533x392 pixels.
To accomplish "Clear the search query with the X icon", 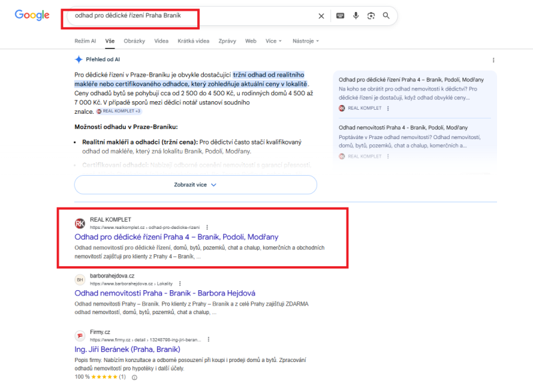I will [x=321, y=16].
